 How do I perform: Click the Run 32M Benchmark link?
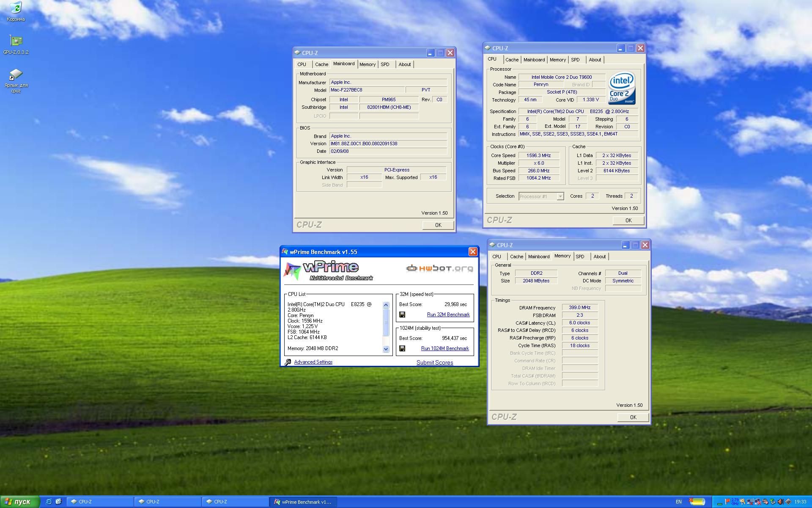click(448, 315)
